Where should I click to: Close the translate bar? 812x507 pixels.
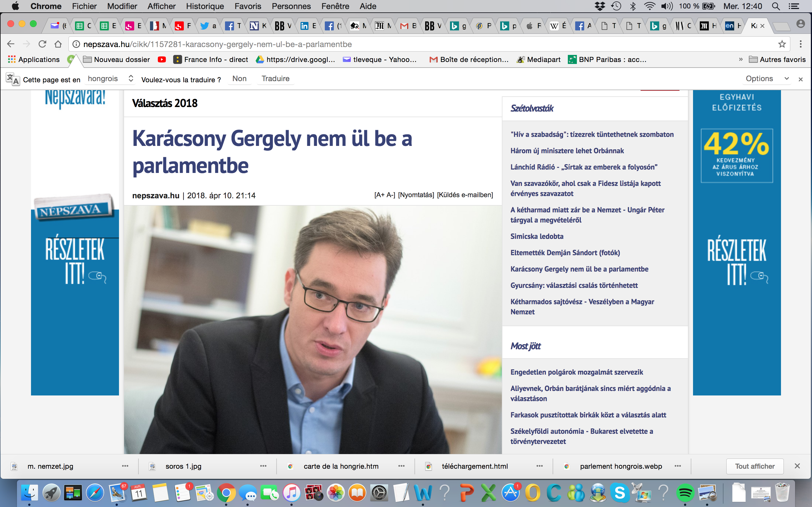coord(801,79)
